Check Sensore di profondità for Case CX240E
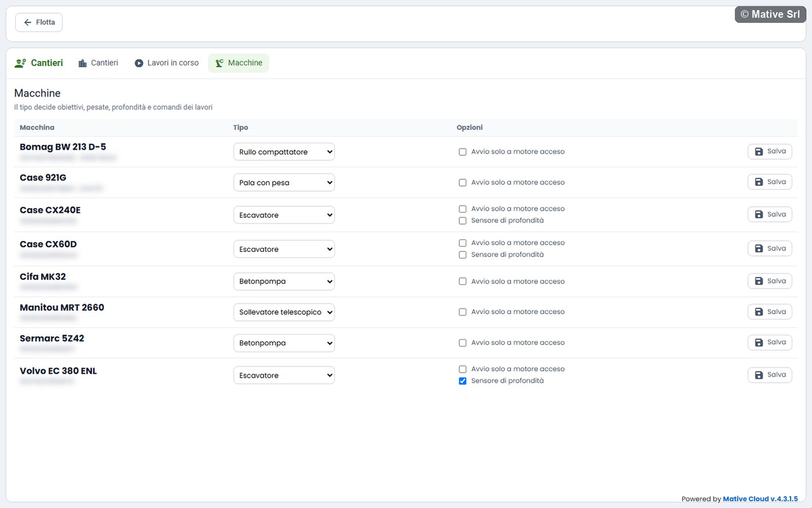Screen dimensions: 812x508 [462, 220]
